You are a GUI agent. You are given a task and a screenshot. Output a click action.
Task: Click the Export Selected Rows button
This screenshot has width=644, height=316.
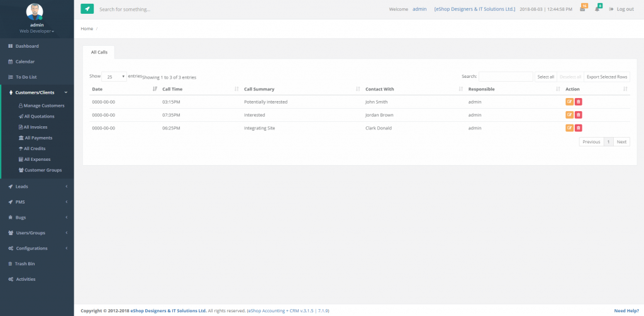607,77
